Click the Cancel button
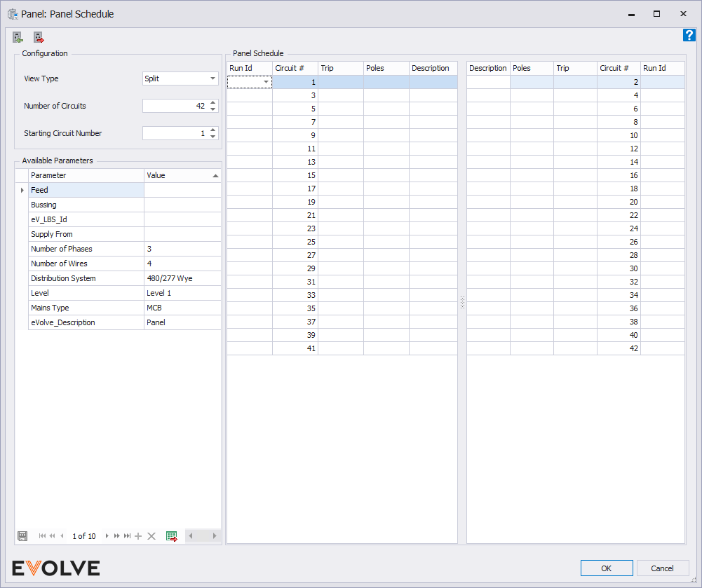Image resolution: width=702 pixels, height=588 pixels. point(662,568)
